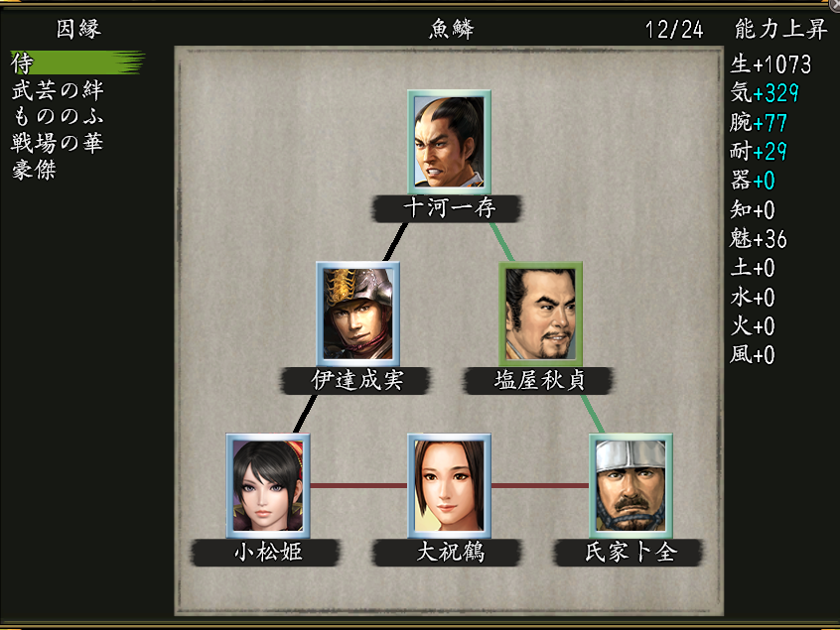Viewport: 840px width, 630px height.
Task: Click the 大祝鶴 name plate
Action: [448, 553]
